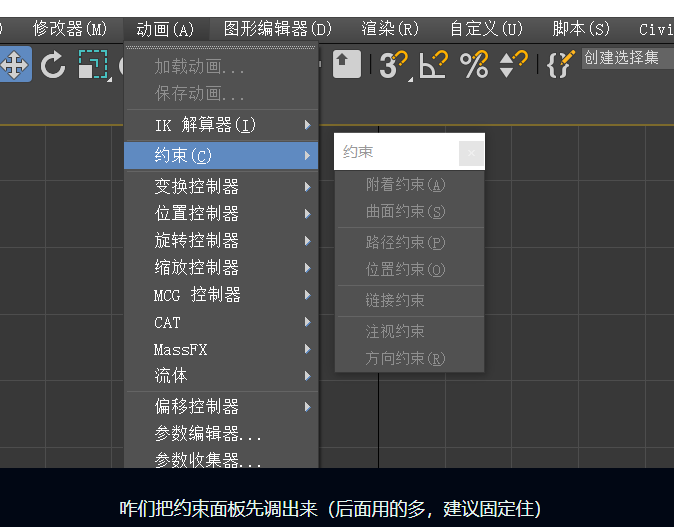Choose 路径约束(P) in constraint panel
This screenshot has width=674, height=527.
coord(409,242)
